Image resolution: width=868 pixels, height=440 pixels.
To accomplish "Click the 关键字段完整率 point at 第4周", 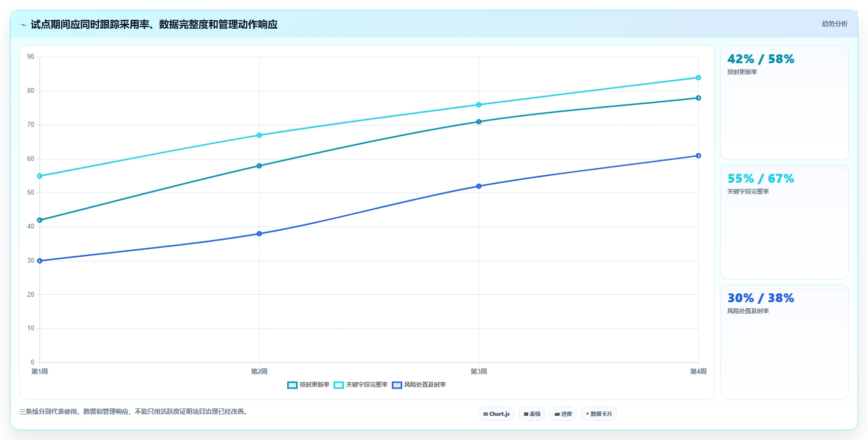I will tap(698, 78).
